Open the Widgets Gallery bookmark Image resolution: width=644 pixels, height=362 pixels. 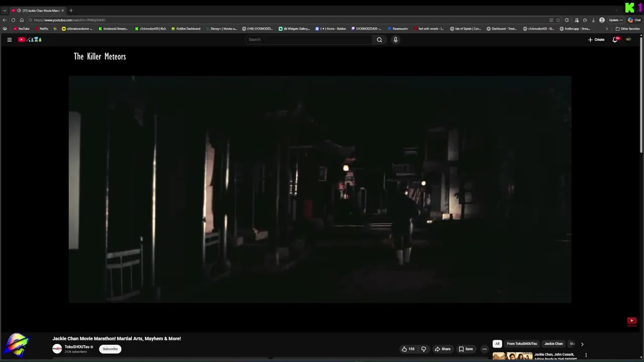point(294,29)
